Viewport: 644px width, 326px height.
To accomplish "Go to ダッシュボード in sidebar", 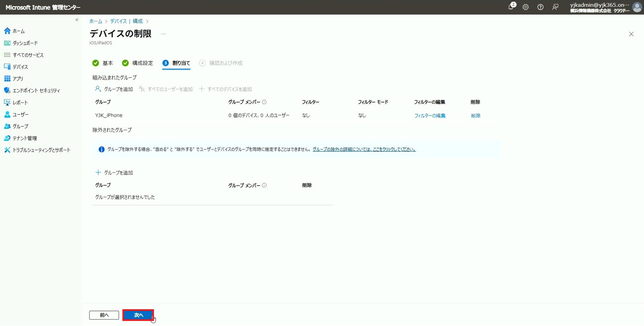I will [25, 43].
